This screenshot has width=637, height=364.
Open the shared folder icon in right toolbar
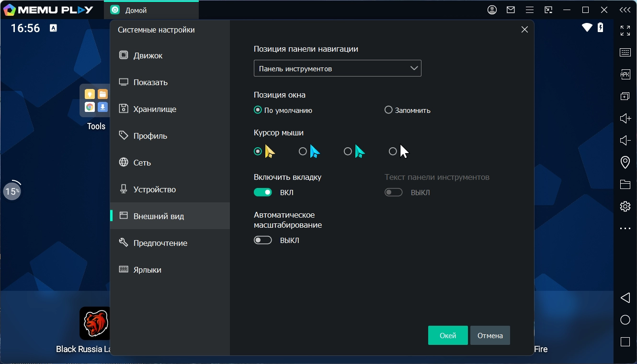coord(625,184)
